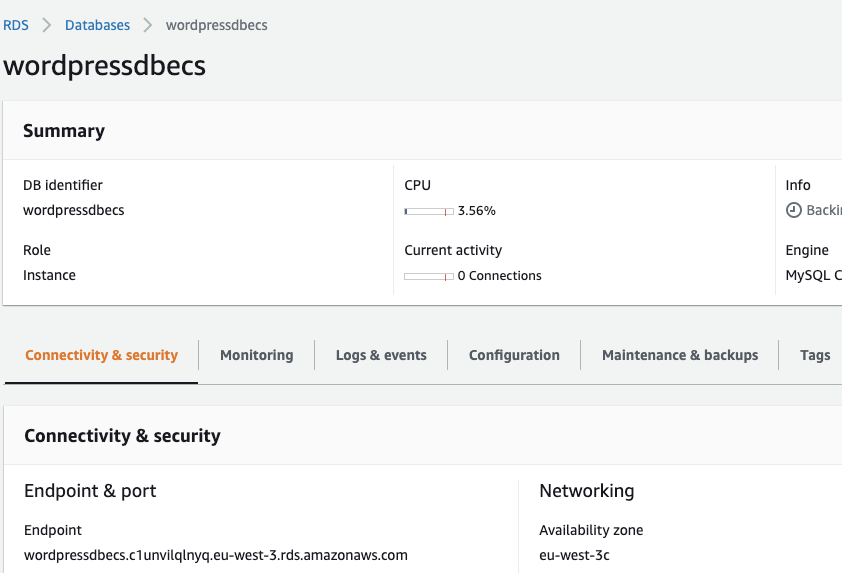Switch to the Connectivity & security tab
This screenshot has width=842, height=573.
[x=101, y=355]
